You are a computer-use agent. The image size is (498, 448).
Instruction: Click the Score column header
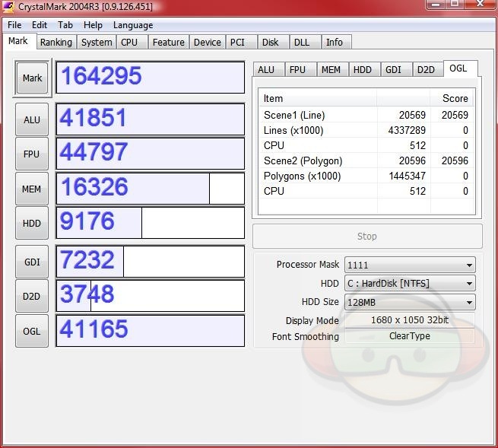455,98
